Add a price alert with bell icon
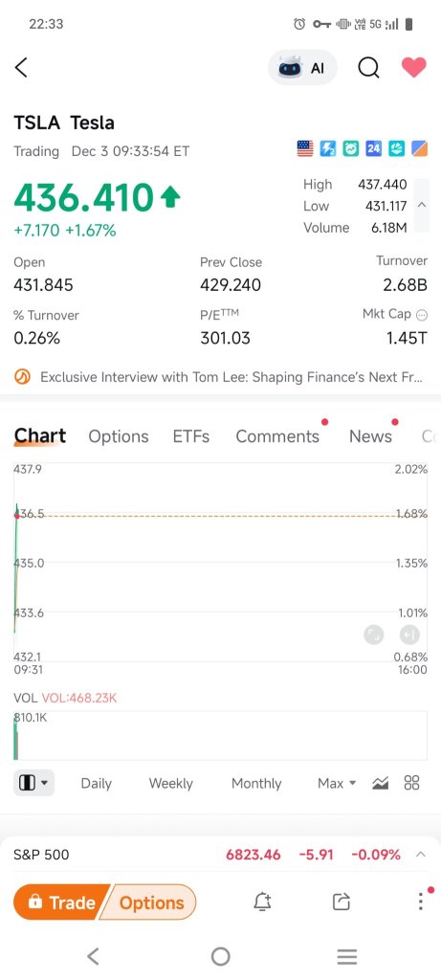441x980 pixels. [262, 902]
